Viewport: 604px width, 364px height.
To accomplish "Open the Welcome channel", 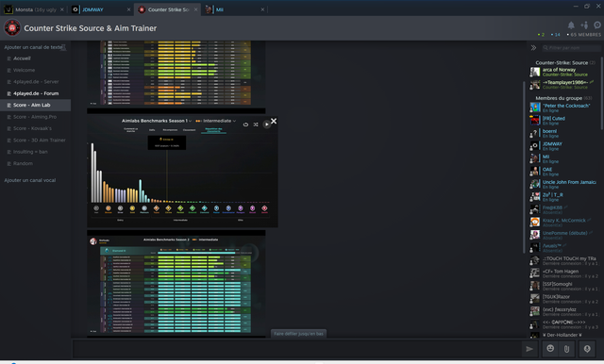I will 36,70.
